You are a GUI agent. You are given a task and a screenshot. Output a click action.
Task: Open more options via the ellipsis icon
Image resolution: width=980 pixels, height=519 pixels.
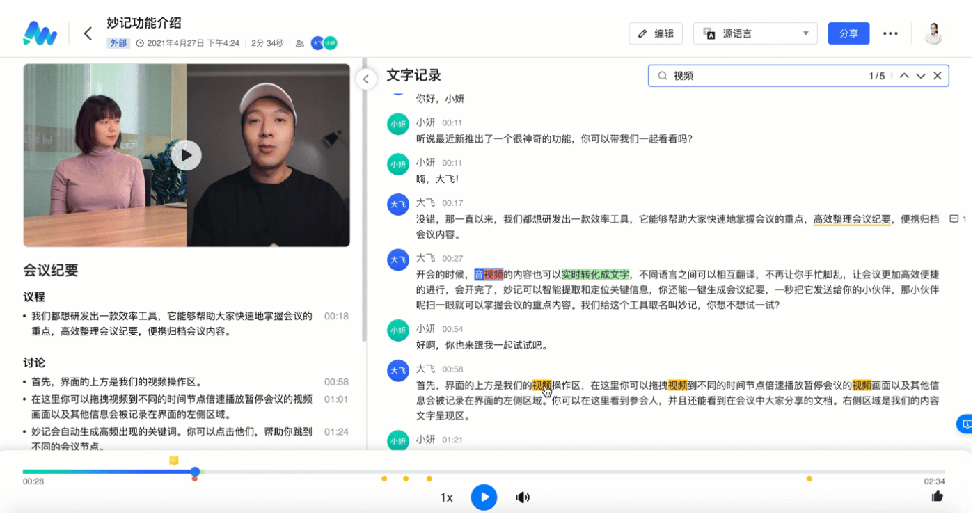point(891,33)
